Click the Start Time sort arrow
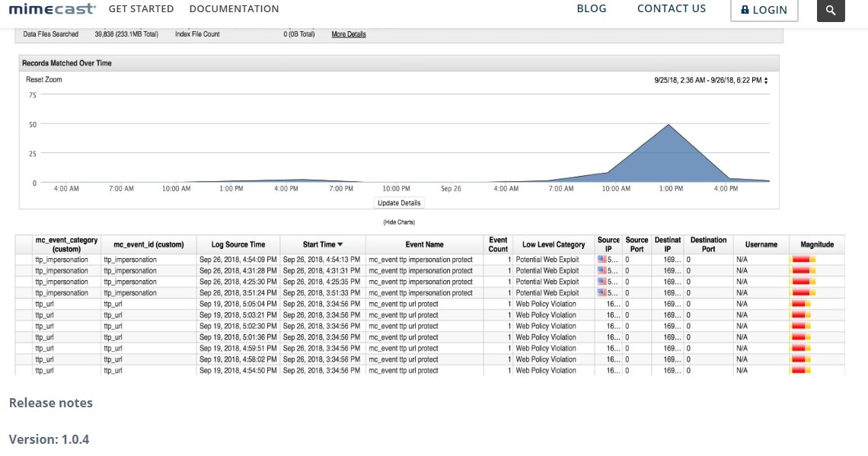This screenshot has width=868, height=456. (340, 244)
